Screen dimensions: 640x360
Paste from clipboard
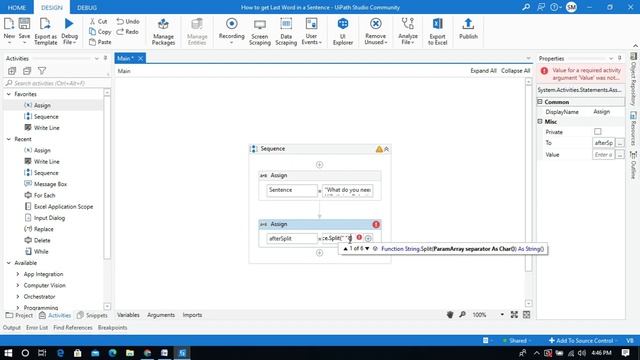coord(100,42)
